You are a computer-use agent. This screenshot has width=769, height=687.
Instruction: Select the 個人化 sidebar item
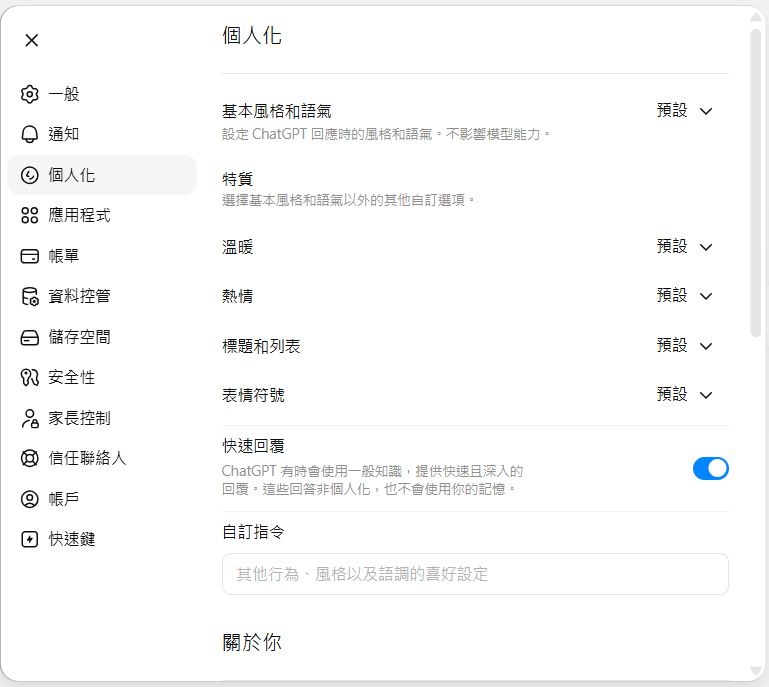coord(102,175)
